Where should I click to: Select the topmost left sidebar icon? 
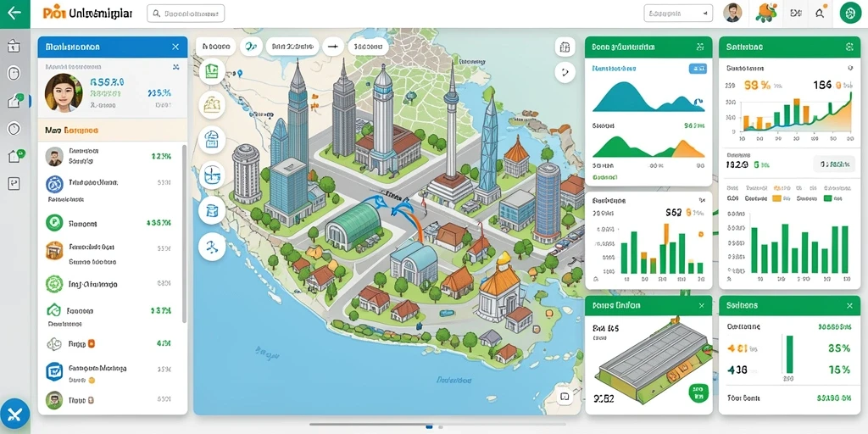click(x=14, y=46)
